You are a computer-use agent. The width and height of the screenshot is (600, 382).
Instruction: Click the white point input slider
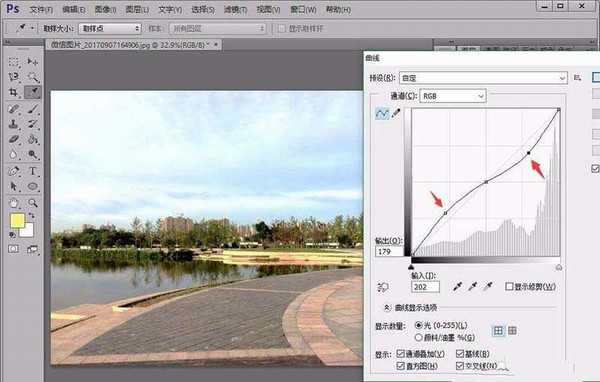click(559, 267)
